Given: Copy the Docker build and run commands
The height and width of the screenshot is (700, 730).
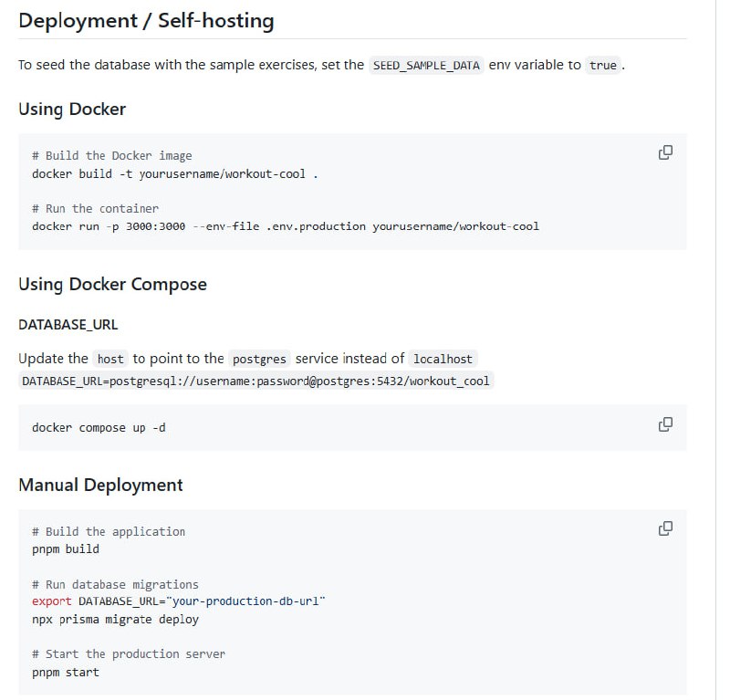Looking at the screenshot, I should (665, 152).
